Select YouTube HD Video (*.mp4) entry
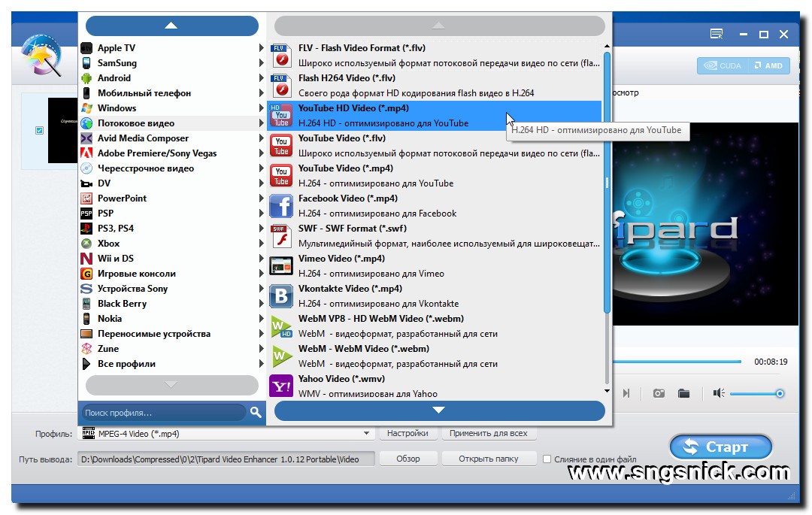 (435, 116)
